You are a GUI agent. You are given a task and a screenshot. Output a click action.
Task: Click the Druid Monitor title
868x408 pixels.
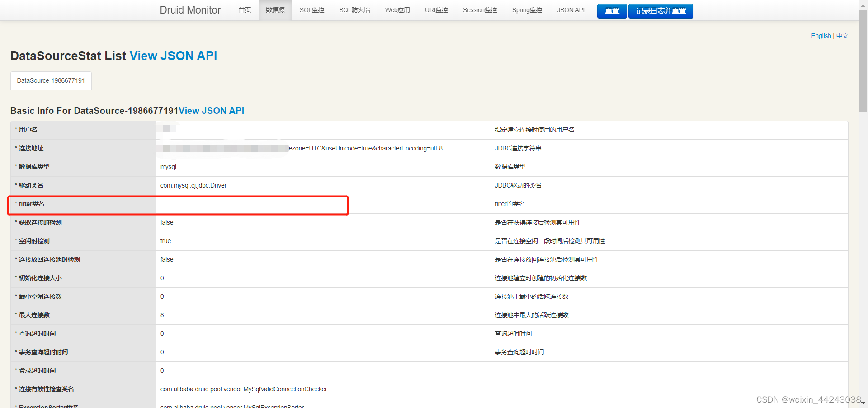[190, 9]
